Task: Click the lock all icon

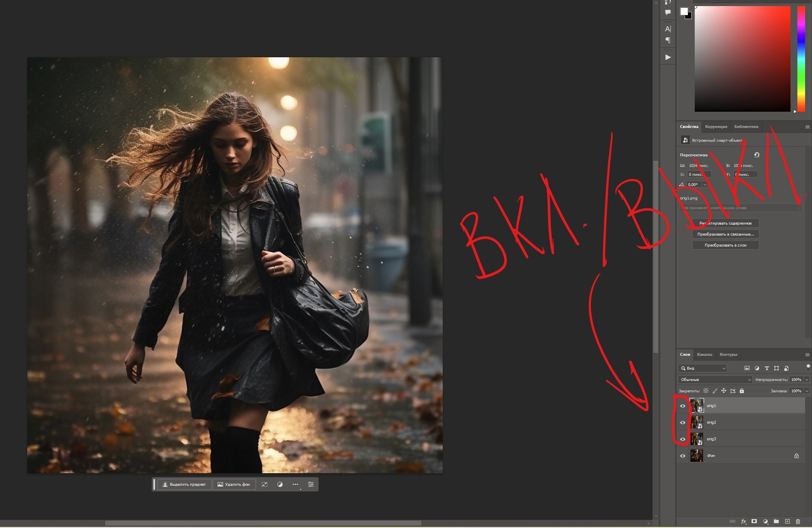Action: coord(742,391)
